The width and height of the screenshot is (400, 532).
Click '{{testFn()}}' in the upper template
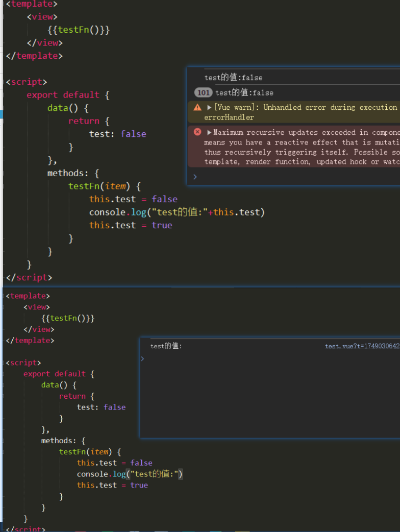79,30
